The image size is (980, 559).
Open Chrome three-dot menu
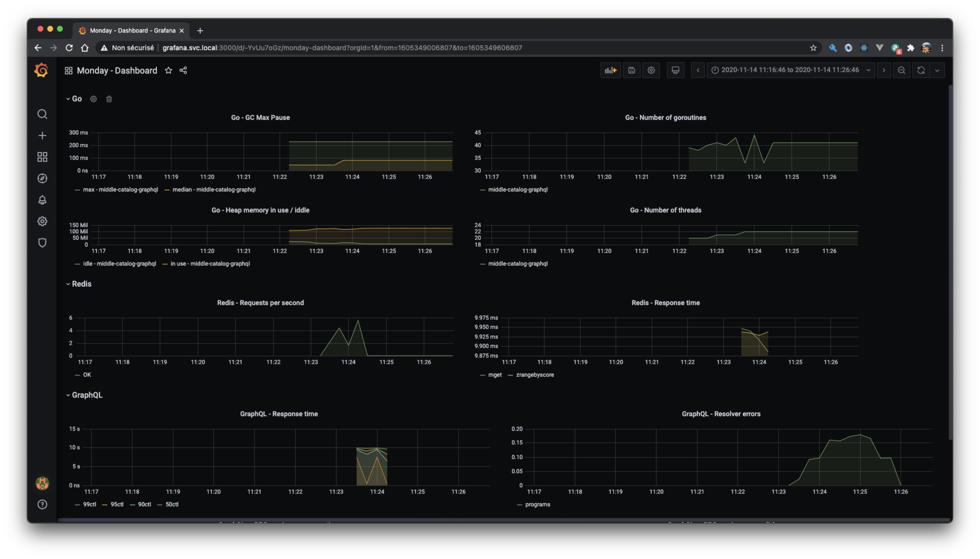(x=942, y=48)
